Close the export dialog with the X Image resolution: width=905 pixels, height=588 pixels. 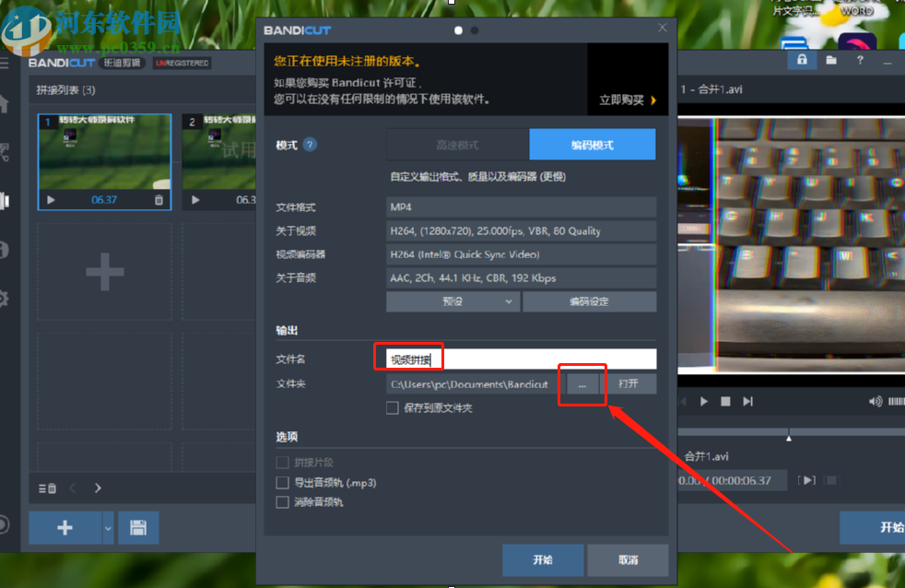click(663, 28)
